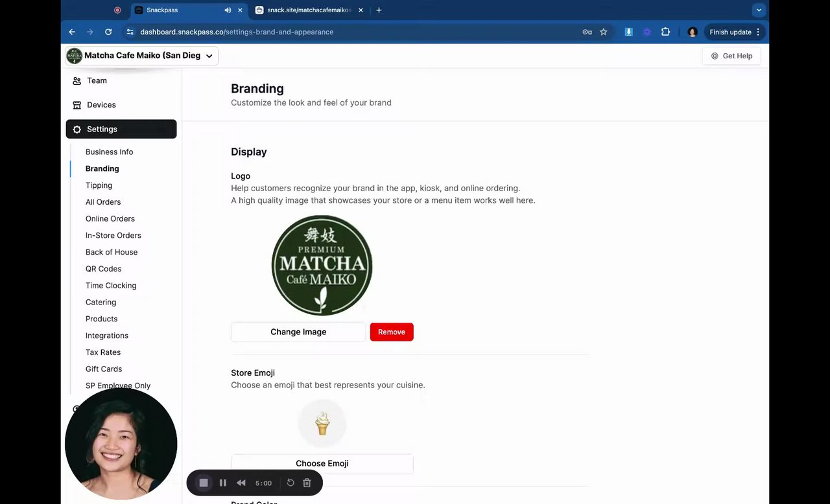Remove the logo image

pyautogui.click(x=392, y=332)
